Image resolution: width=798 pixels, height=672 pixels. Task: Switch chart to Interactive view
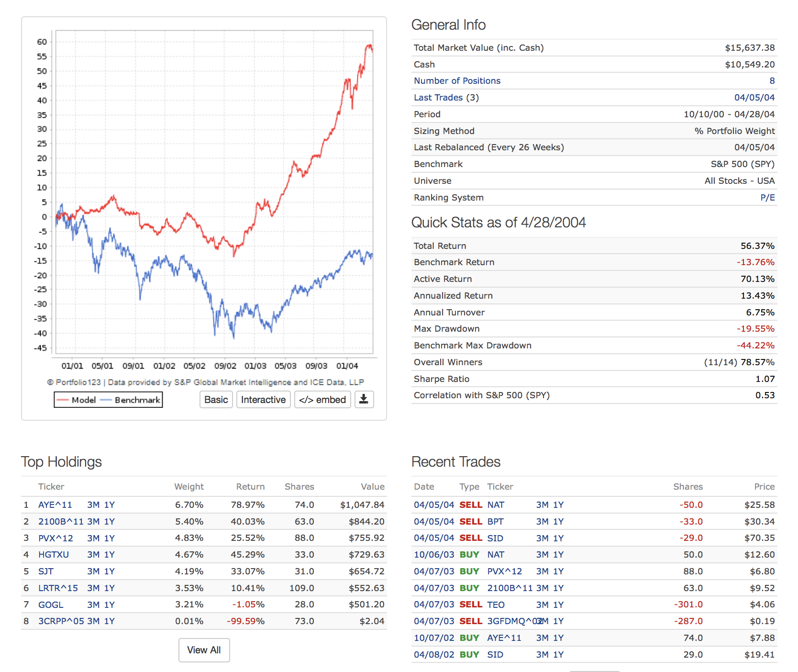263,400
